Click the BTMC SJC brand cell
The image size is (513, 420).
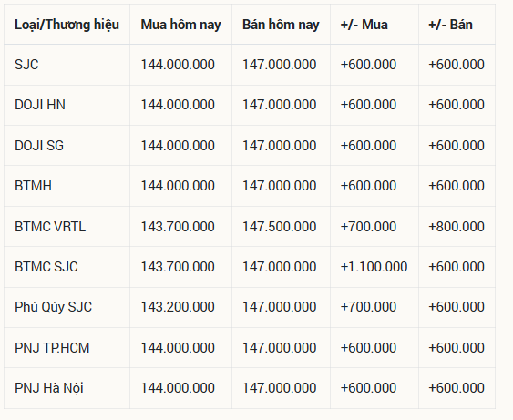46,267
